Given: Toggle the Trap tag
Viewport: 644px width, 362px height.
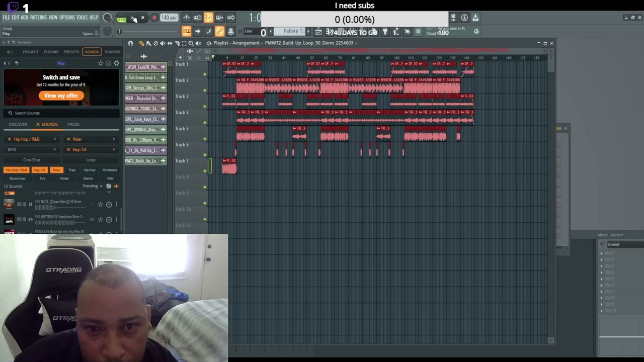Looking at the screenshot, I should (72, 170).
